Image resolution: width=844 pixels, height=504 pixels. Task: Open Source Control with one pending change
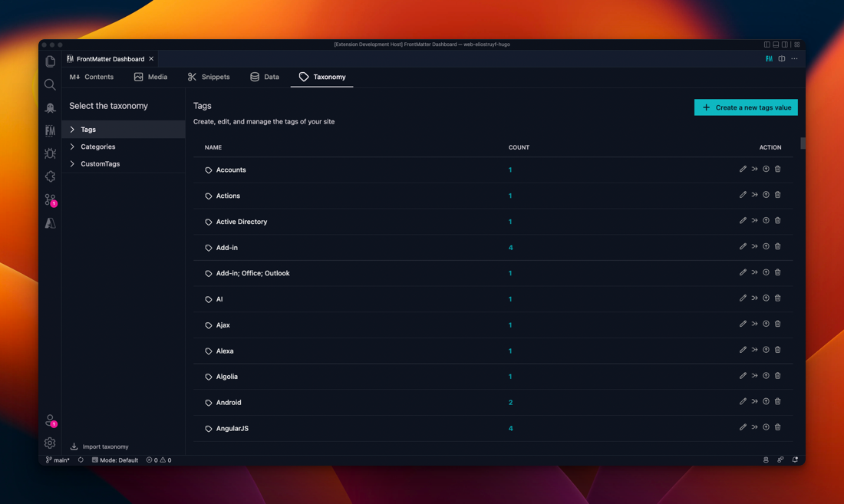[x=50, y=200]
